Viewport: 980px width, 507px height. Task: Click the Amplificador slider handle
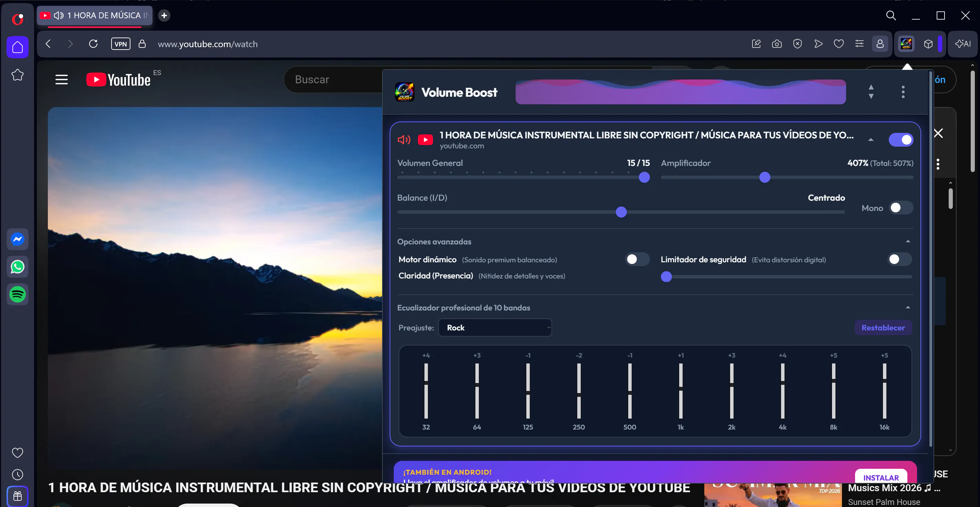[764, 177]
